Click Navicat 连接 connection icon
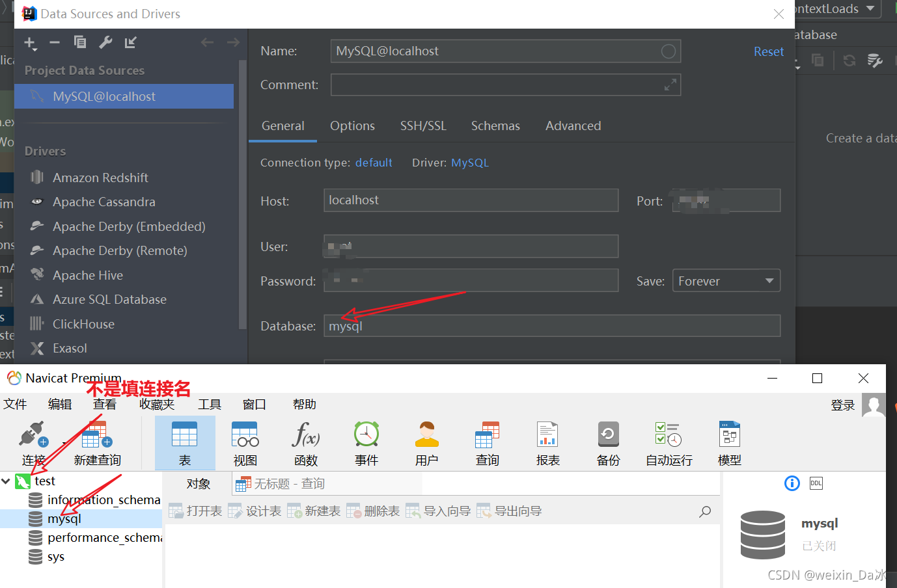This screenshot has width=897, height=588. tap(34, 444)
